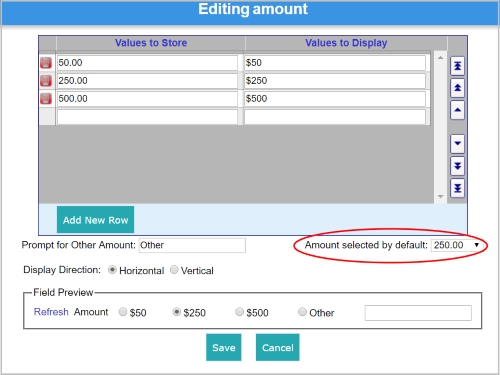This screenshot has height=375, width=500.
Task: Select Vertical display direction
Action: (174, 270)
